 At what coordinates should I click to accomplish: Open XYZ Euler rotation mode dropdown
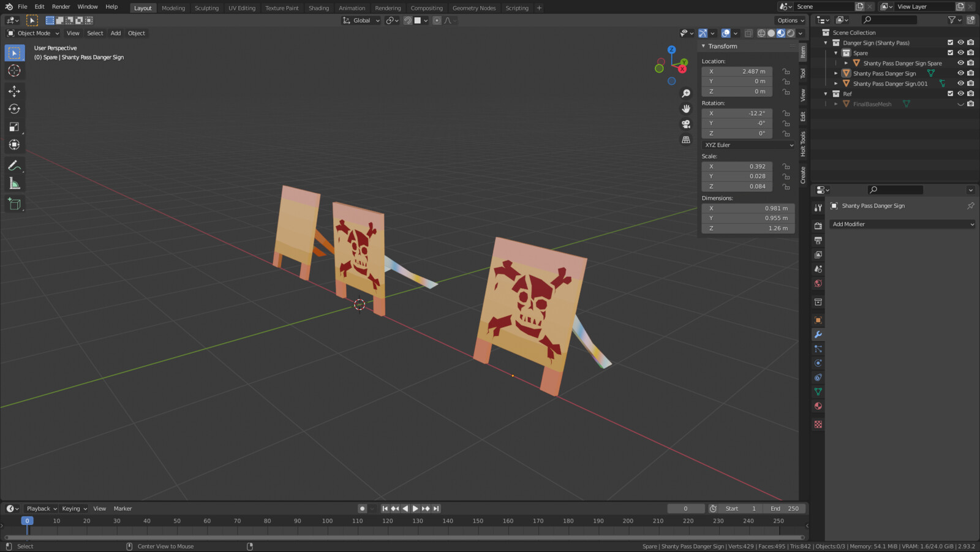click(748, 145)
